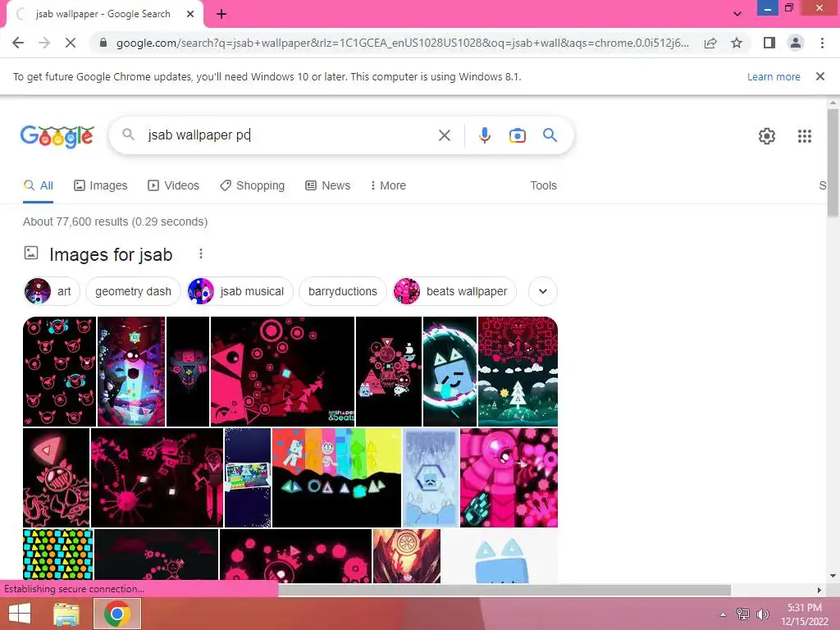Open the network status tray icon
Screen dimensions: 840x630
pyautogui.click(x=742, y=614)
